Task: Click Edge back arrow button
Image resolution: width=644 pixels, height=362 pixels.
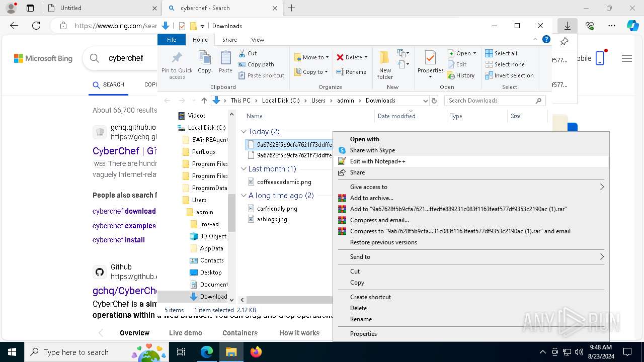Action: coord(14,26)
